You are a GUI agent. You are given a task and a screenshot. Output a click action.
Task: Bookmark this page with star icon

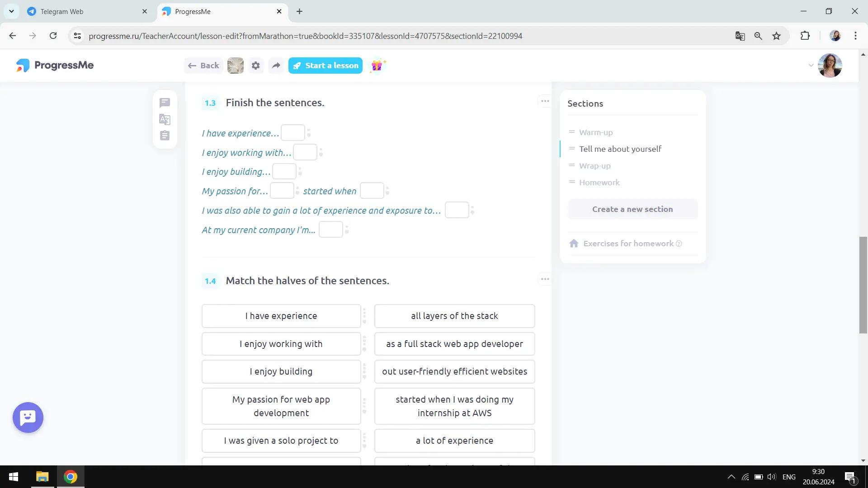[x=777, y=36]
